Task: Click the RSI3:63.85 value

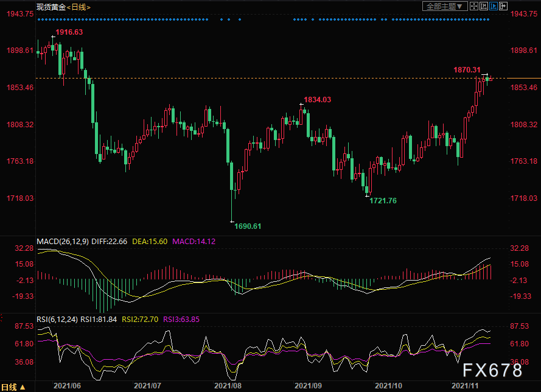Action: [x=181, y=320]
